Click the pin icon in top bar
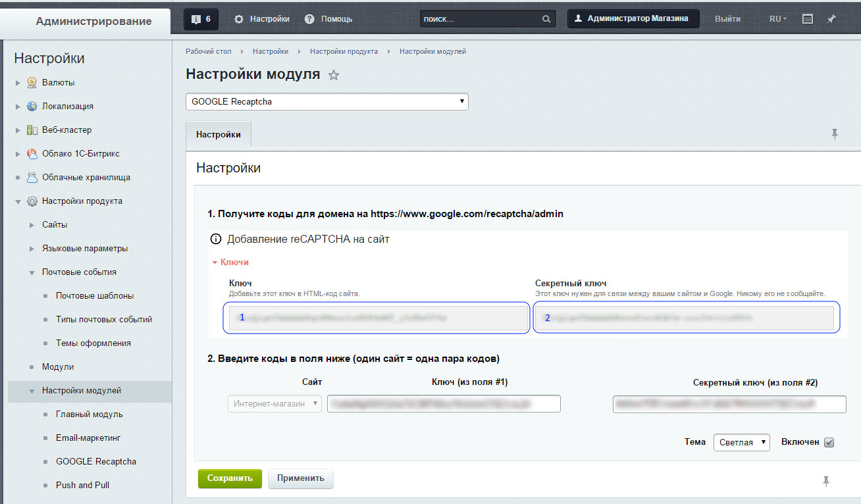Image resolution: width=861 pixels, height=504 pixels. (x=831, y=19)
